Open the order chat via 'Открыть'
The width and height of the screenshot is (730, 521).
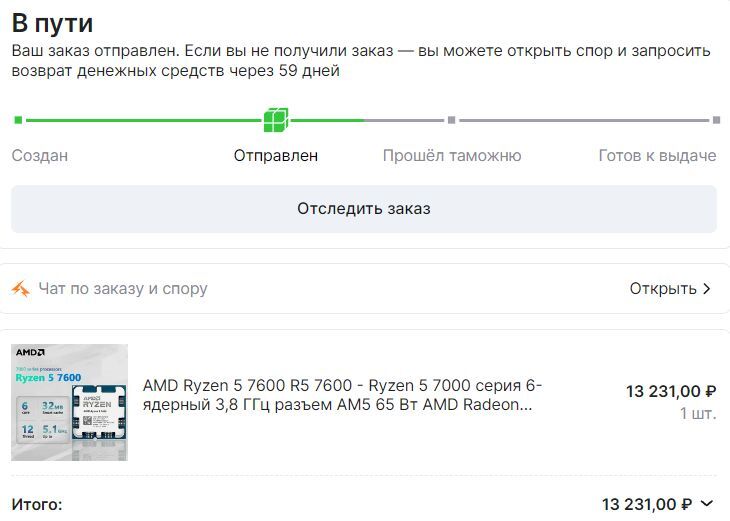[x=663, y=289]
